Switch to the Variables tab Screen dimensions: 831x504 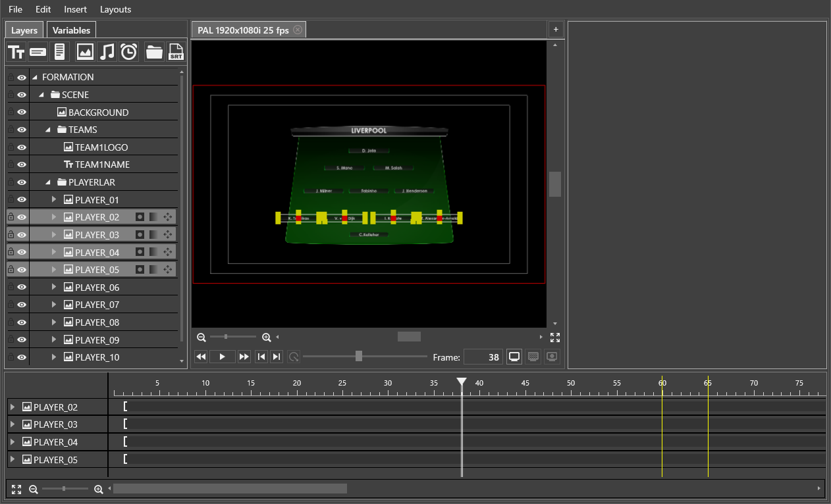[x=71, y=30]
